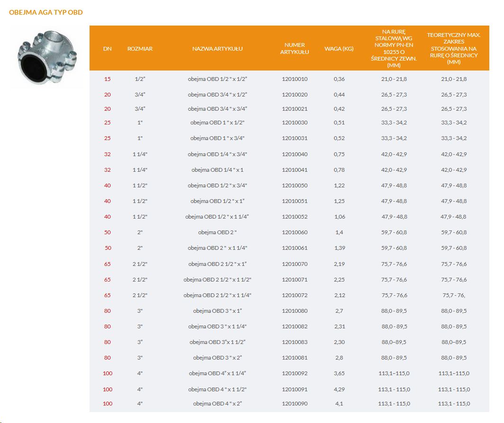Click the weight value 1,06
The height and width of the screenshot is (423, 504).
coord(339,217)
